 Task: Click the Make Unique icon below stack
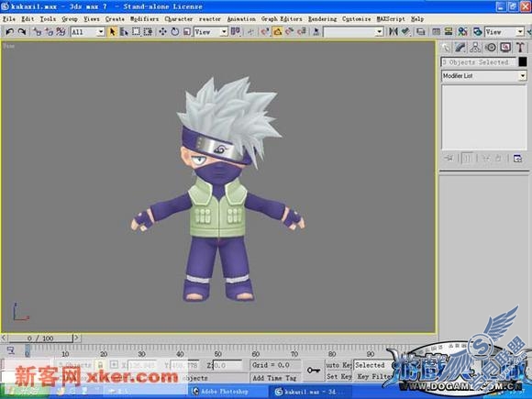point(485,159)
